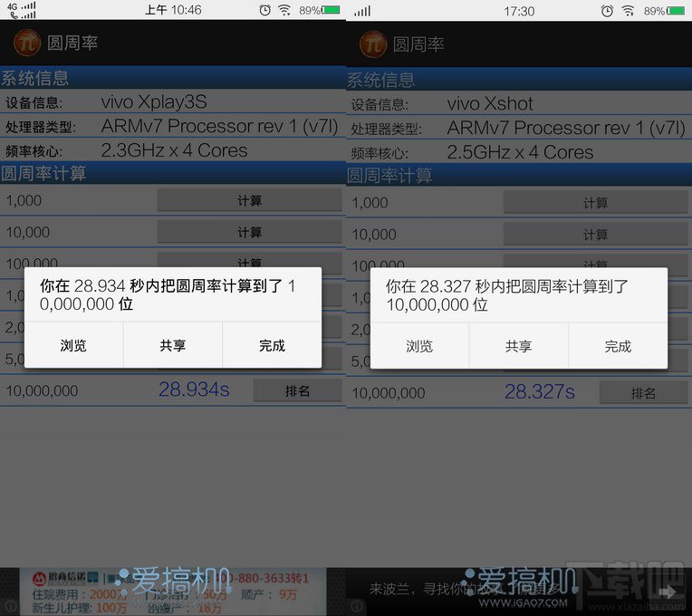
Task: Click 计算 for 10,000 digits on Xshot
Action: 596,235
